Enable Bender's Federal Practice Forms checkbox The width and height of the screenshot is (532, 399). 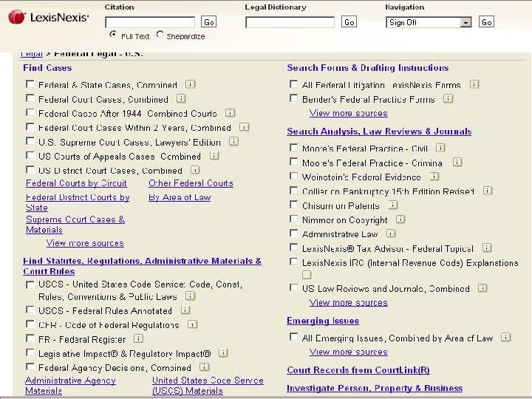294,98
